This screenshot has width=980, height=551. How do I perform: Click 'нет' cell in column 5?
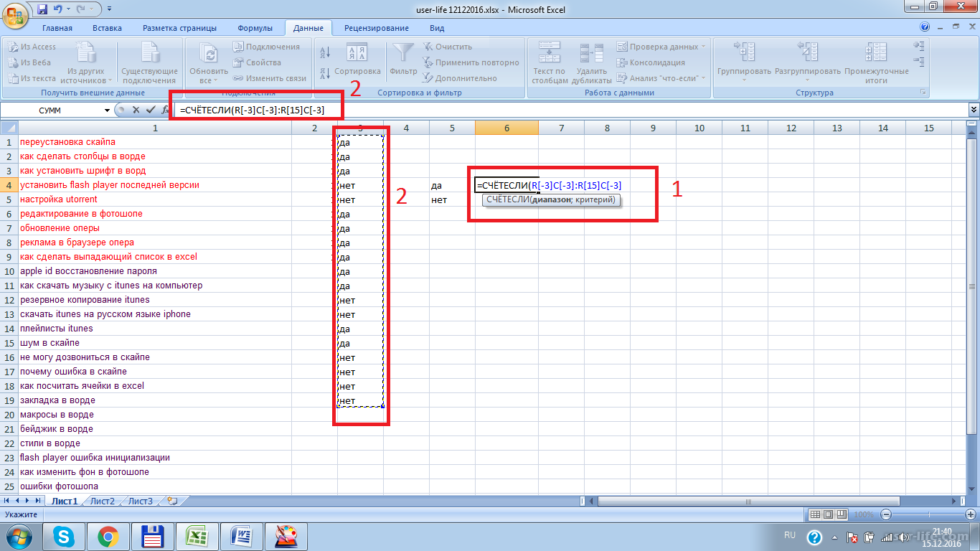pos(452,199)
